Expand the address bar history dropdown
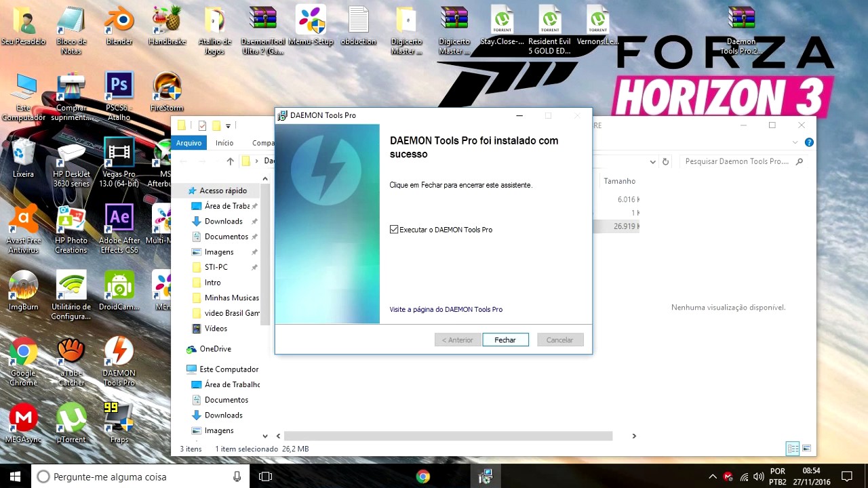Image resolution: width=868 pixels, height=488 pixels. coord(652,161)
